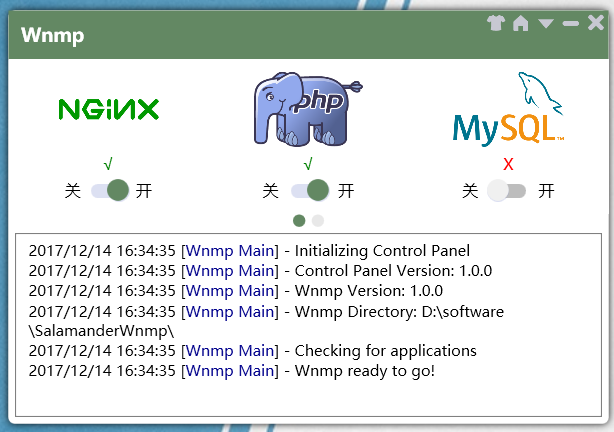Switch to second page indicator dot
The height and width of the screenshot is (432, 614).
tap(318, 221)
